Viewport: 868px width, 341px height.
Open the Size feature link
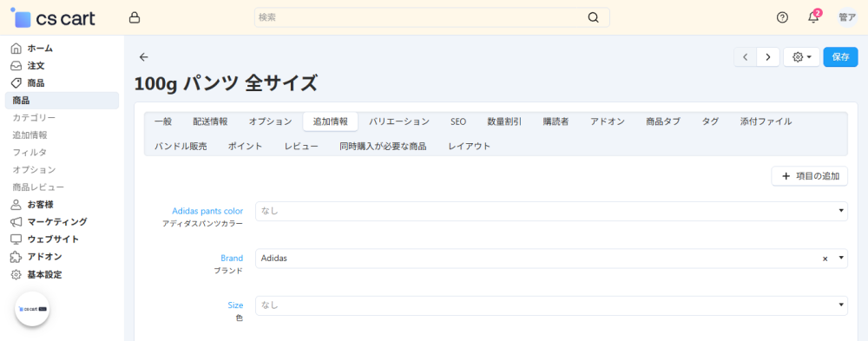(235, 305)
